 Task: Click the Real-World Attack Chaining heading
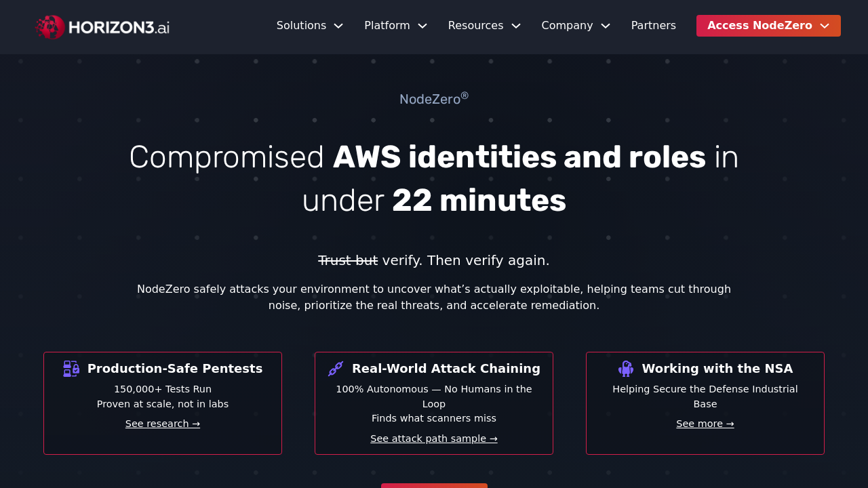tap(446, 369)
